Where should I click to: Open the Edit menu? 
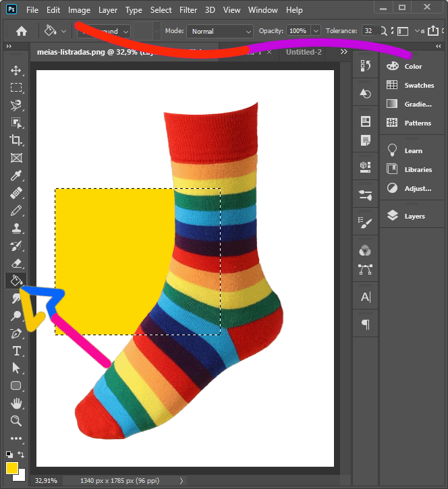point(53,10)
